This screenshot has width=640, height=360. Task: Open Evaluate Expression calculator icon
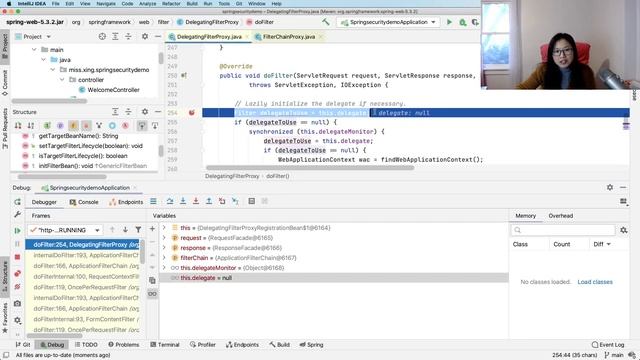[251, 201]
